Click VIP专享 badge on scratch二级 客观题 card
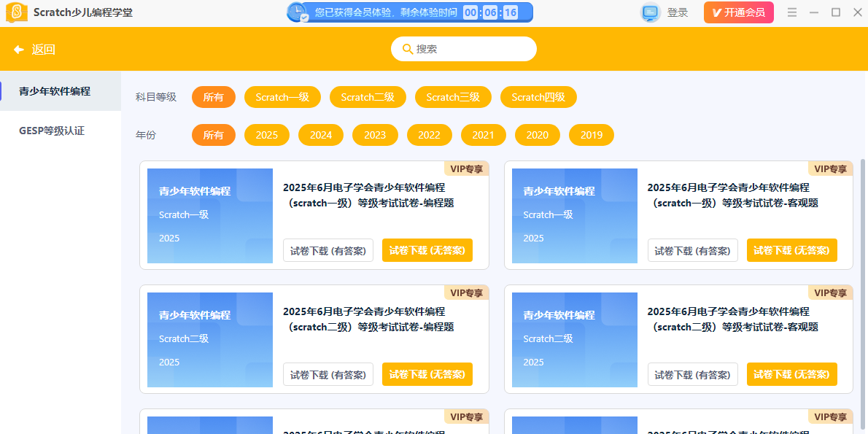 click(x=831, y=292)
